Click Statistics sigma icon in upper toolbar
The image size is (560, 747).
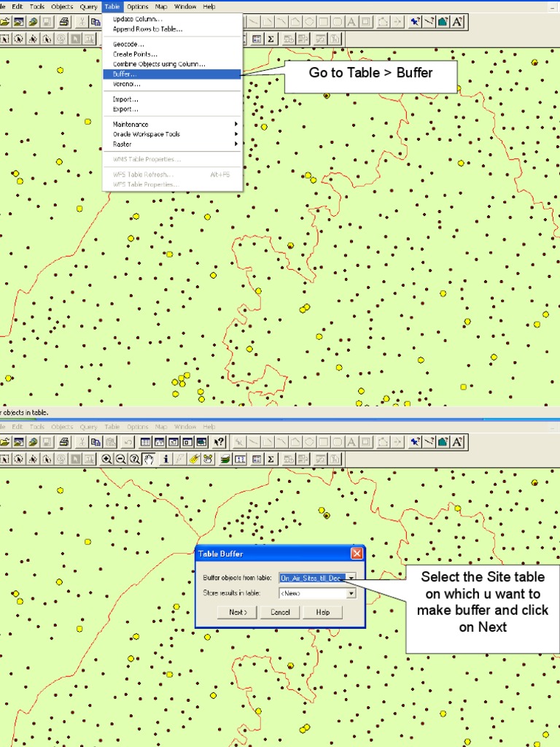[271, 39]
